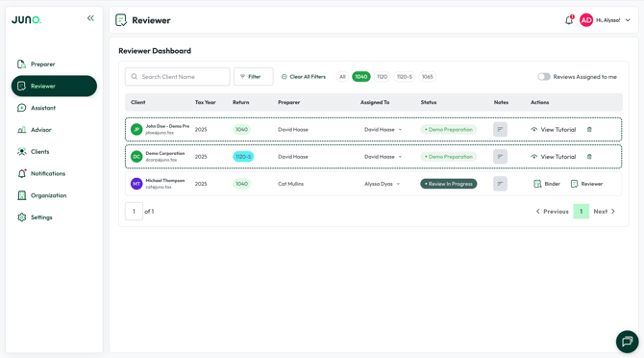Click Demo Corporation's Demo Preparation status
Screen dimensions: 644x358
(449, 157)
